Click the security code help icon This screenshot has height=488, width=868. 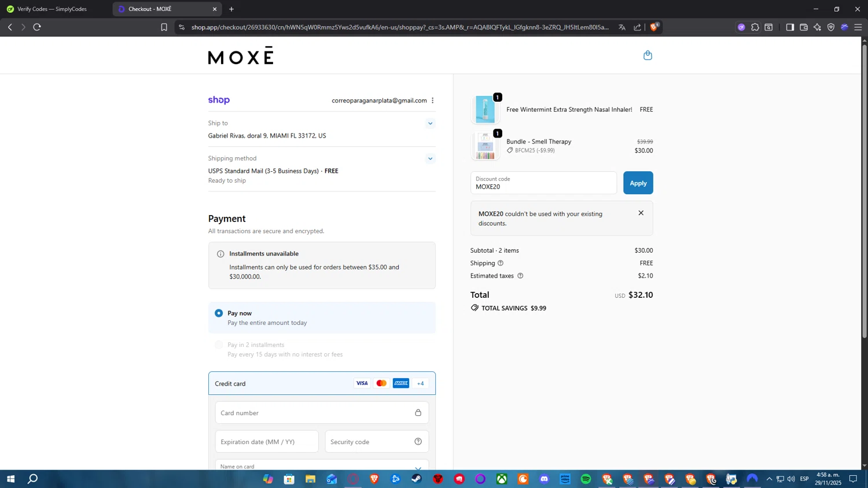418,442
